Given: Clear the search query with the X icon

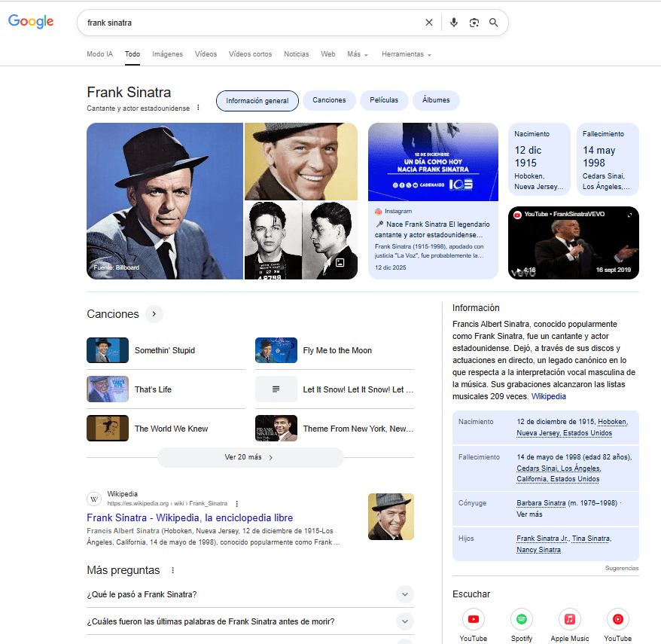Looking at the screenshot, I should click(x=428, y=23).
